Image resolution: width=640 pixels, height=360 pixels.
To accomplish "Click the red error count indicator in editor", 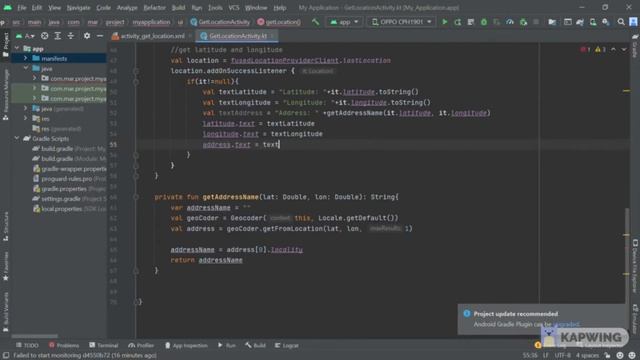I will (x=585, y=49).
